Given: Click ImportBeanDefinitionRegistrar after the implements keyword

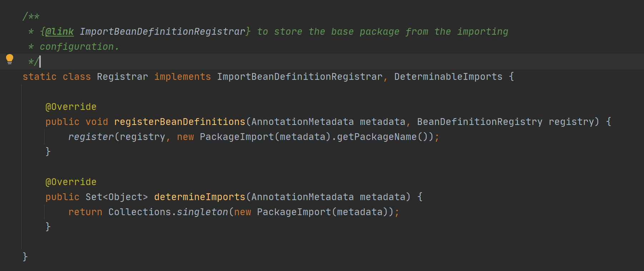Looking at the screenshot, I should tap(299, 77).
